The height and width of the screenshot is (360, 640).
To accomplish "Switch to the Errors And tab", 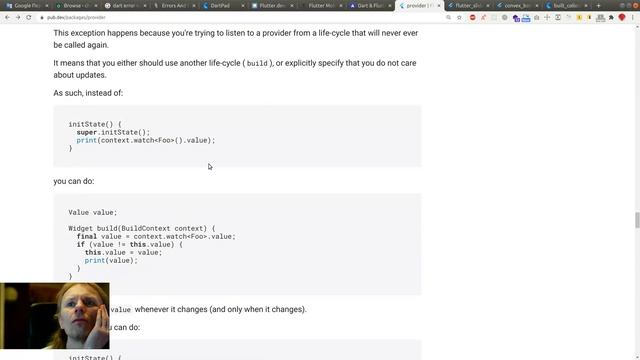I will click(173, 6).
